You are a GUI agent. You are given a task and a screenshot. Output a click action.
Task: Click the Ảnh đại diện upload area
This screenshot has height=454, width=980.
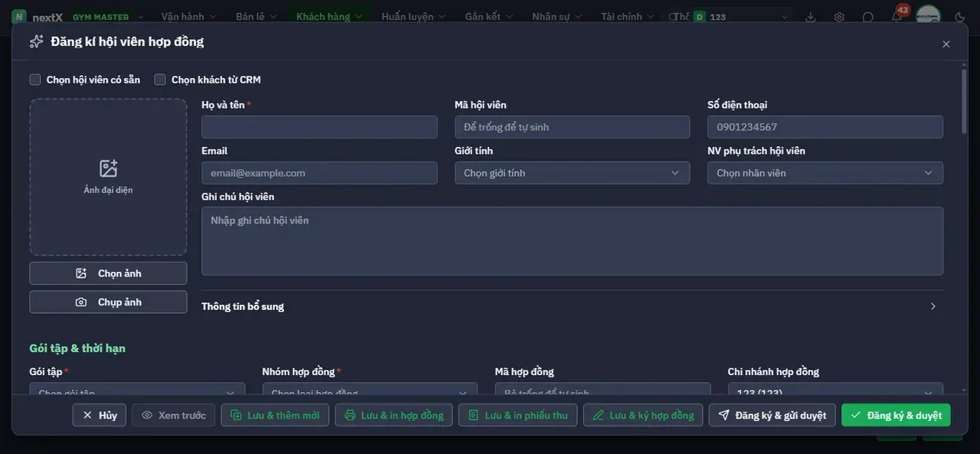click(x=108, y=177)
